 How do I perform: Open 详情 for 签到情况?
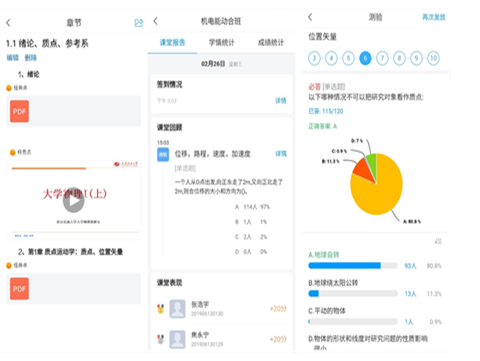[x=281, y=101]
